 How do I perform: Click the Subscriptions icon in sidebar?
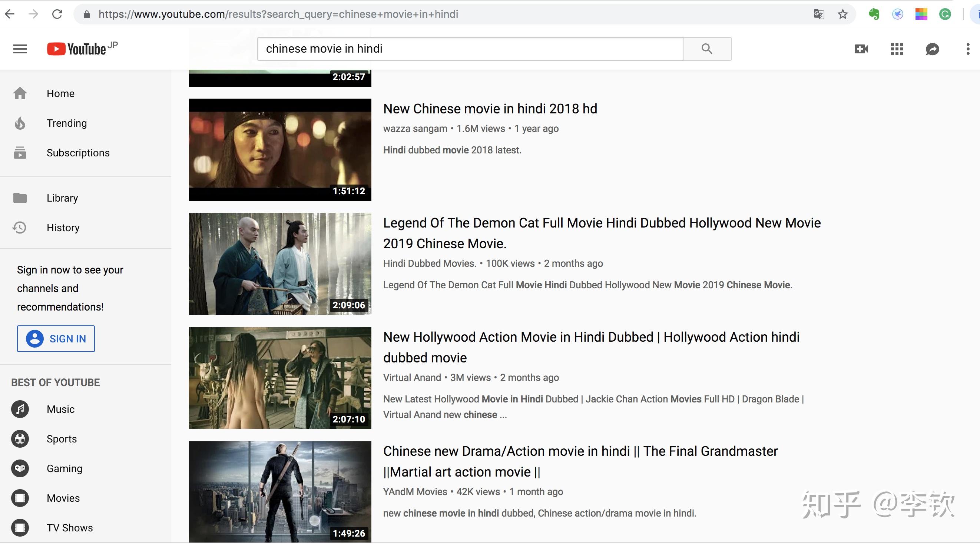[20, 153]
